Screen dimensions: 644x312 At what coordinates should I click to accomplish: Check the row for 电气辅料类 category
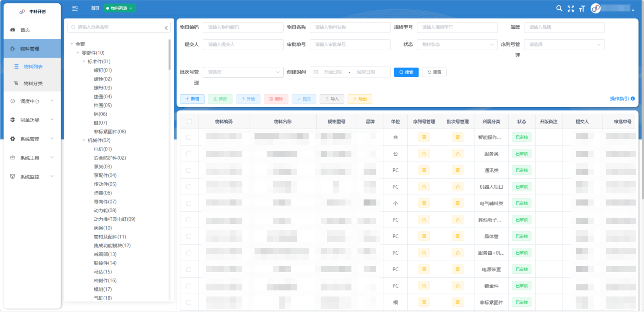(189, 204)
